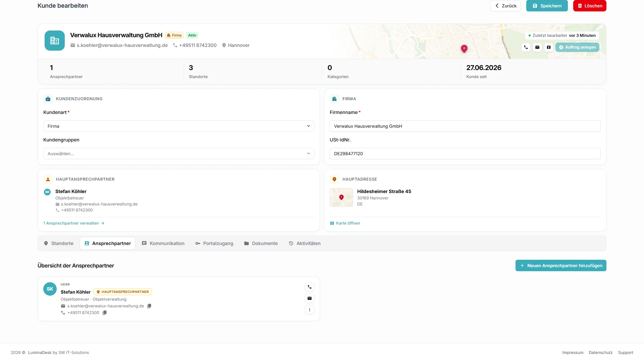Email Stefan Köhler via card mail button
Image resolution: width=644 pixels, height=362 pixels.
310,298
